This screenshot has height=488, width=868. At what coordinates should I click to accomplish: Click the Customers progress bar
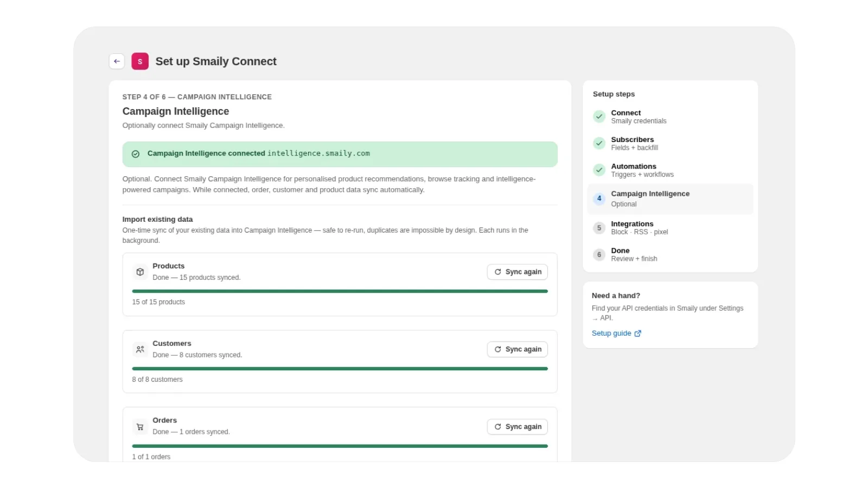(340, 369)
